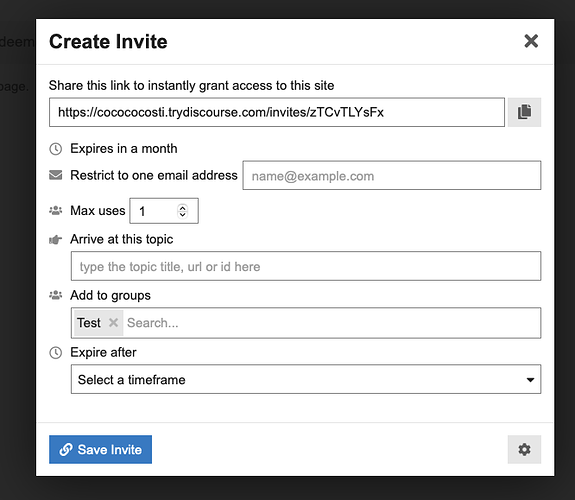The width and height of the screenshot is (575, 500).
Task: Decrease Max uses with down arrow
Action: click(x=182, y=214)
